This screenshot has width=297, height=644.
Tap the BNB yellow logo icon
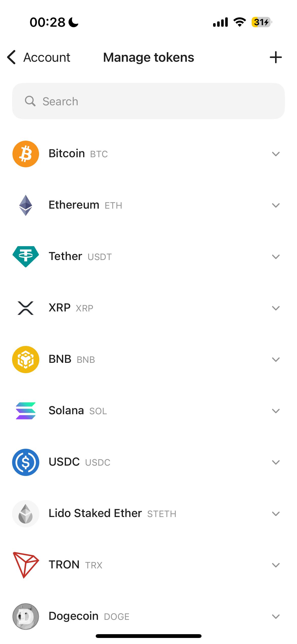[x=26, y=360]
